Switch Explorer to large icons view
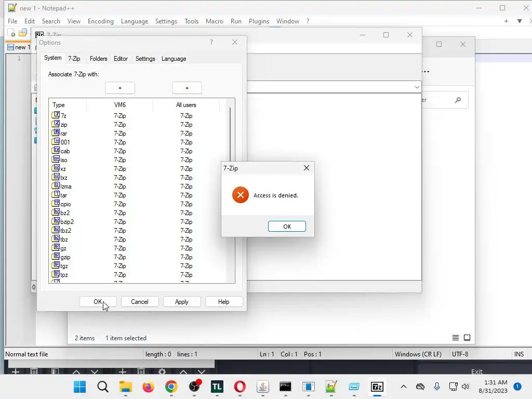The height and width of the screenshot is (399, 532). [x=467, y=338]
